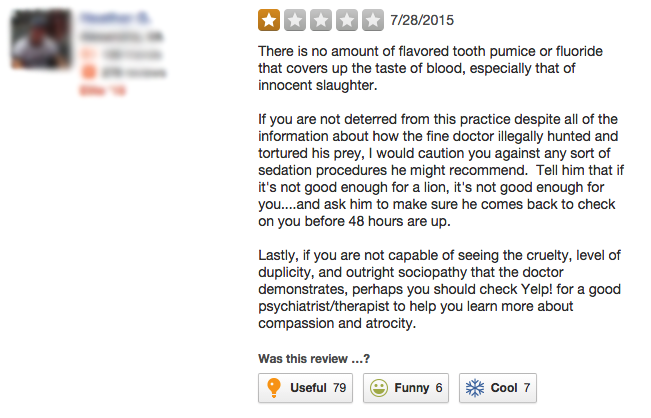
Task: Select the fourth gray rating star
Action: [347, 19]
